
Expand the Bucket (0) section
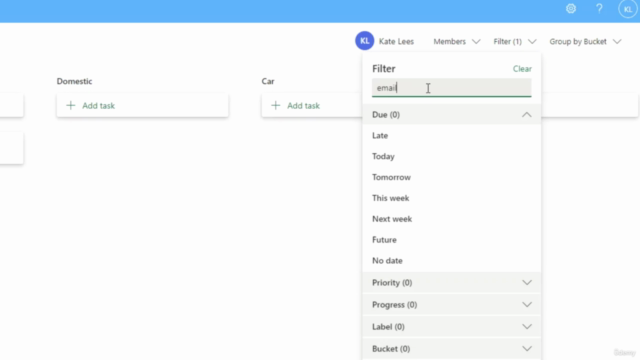click(x=451, y=349)
